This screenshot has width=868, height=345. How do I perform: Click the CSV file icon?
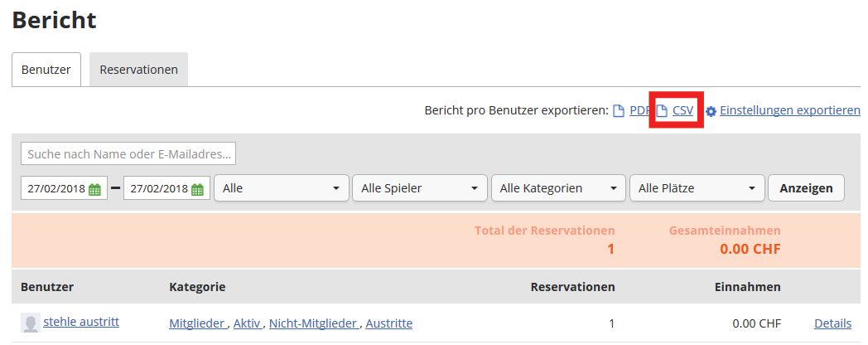(x=662, y=111)
